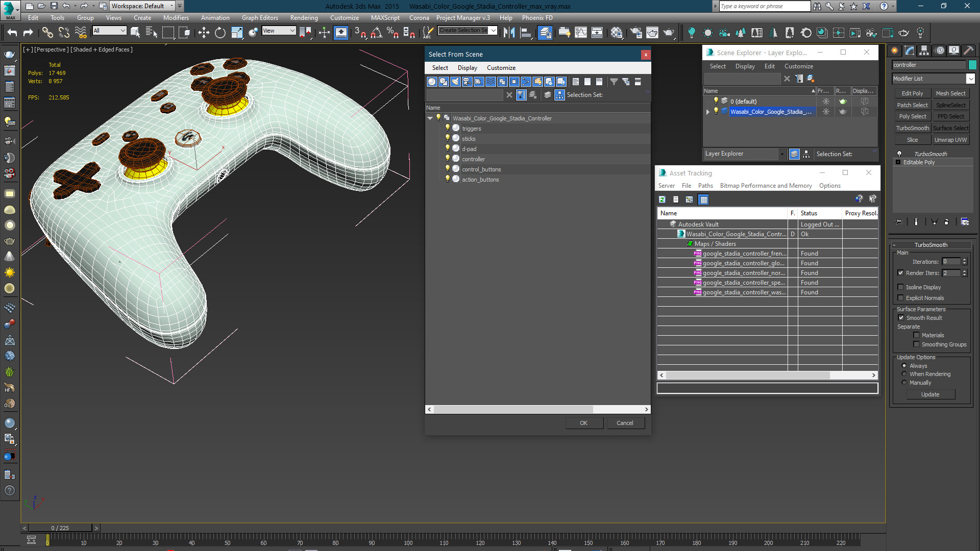Clear the Scene Explorer search field

[787, 79]
